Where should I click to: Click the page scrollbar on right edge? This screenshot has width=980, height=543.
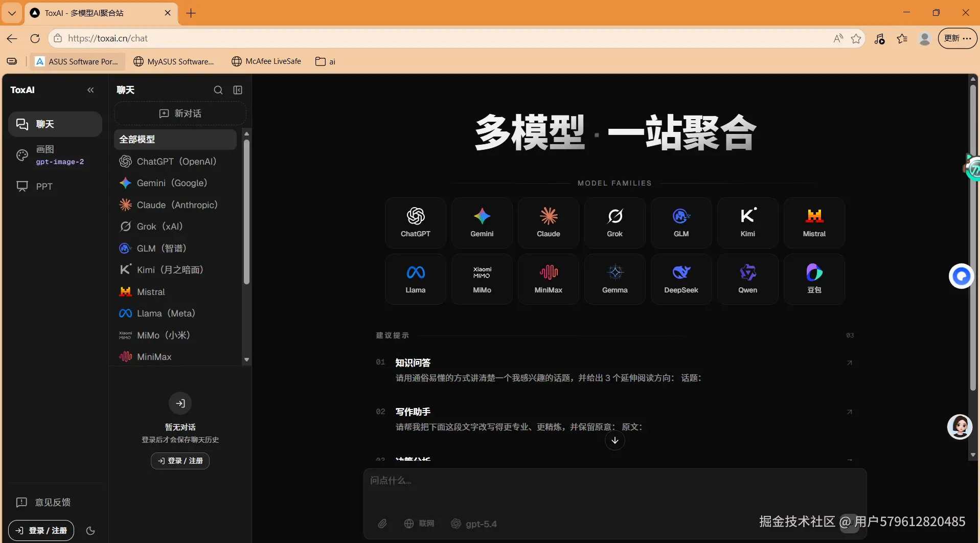973,238
